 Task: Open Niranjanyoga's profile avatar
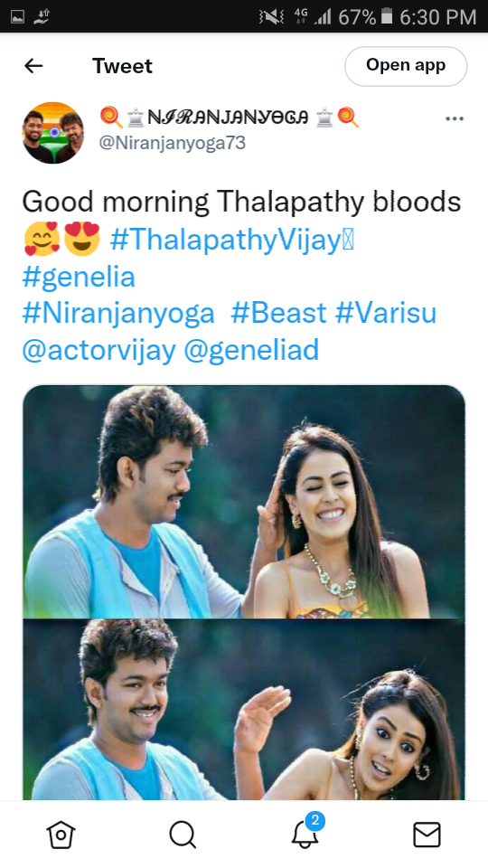[x=53, y=133]
